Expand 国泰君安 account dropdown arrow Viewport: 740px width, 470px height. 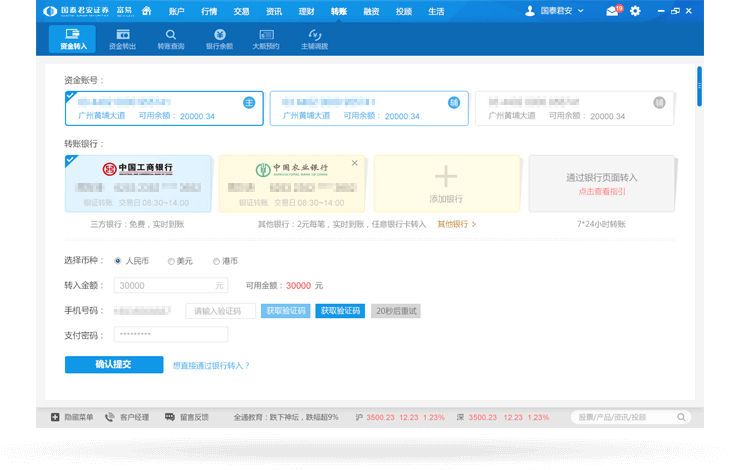581,10
